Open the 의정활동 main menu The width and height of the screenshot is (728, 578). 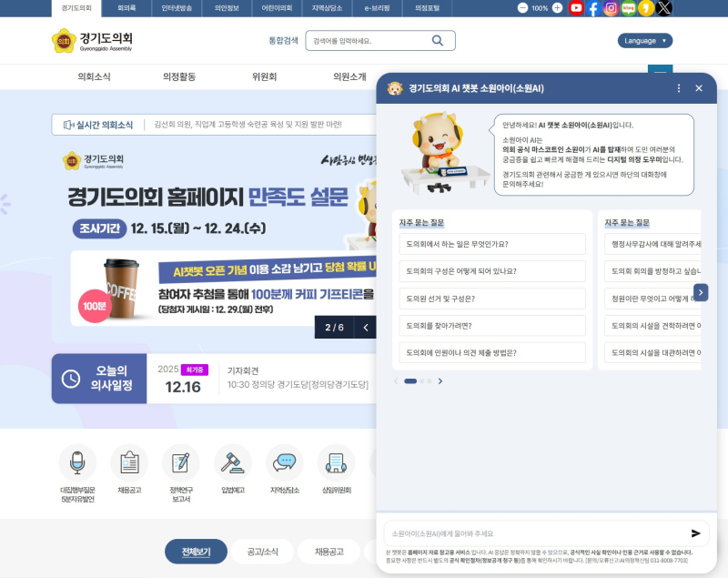(179, 77)
